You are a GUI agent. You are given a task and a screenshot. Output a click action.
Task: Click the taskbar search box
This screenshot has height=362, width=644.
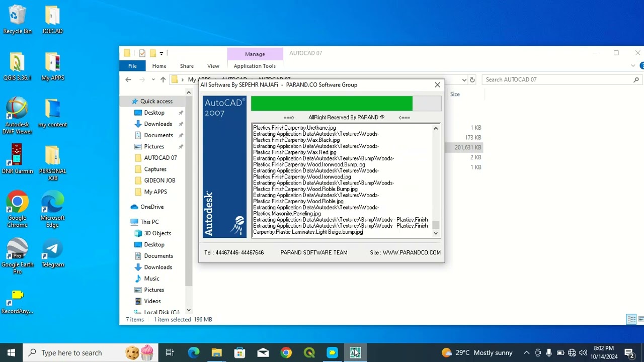91,352
